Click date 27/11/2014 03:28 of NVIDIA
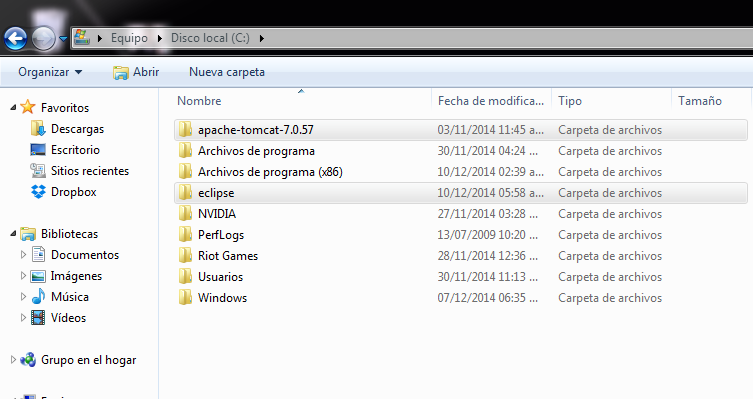This screenshot has width=753, height=399. tap(487, 214)
